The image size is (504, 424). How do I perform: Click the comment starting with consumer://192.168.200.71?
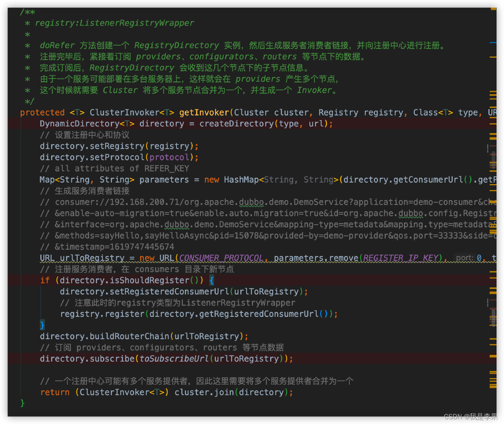tap(268, 202)
